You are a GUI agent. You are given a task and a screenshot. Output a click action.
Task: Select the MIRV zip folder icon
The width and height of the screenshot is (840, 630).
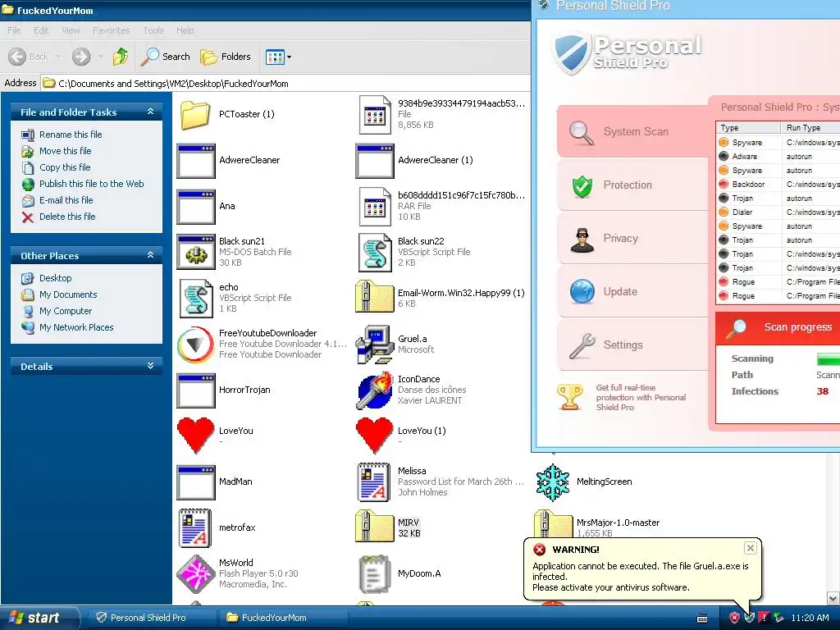pos(375,526)
